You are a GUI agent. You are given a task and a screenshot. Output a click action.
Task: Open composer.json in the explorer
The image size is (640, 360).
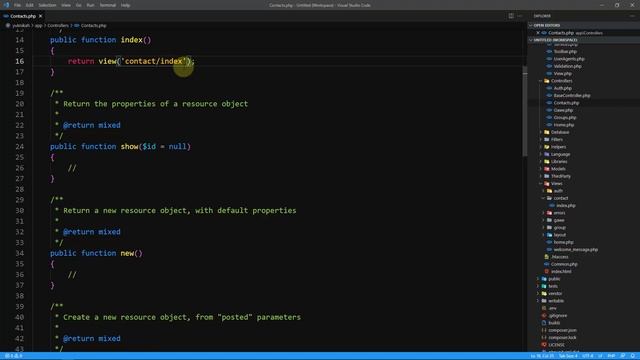click(562, 331)
